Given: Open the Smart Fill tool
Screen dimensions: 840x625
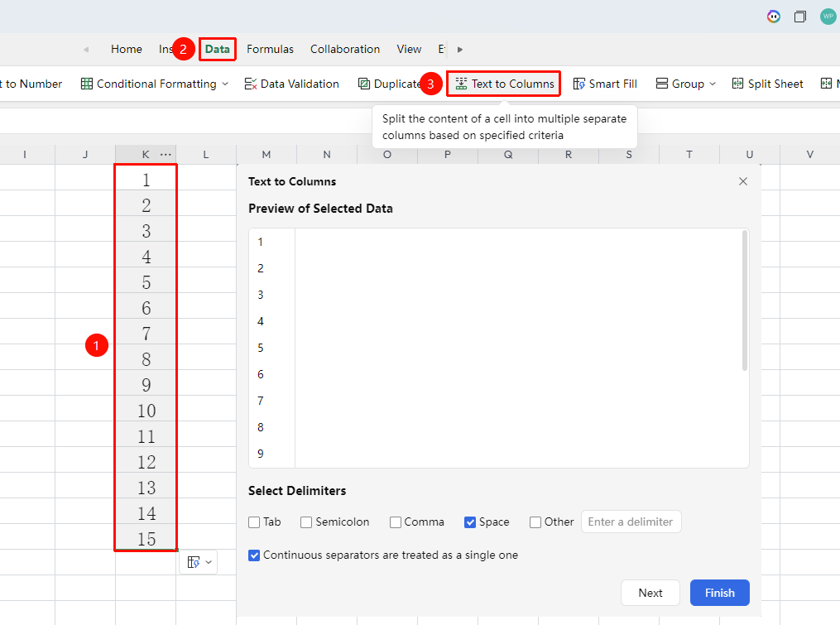Looking at the screenshot, I should tap(605, 84).
